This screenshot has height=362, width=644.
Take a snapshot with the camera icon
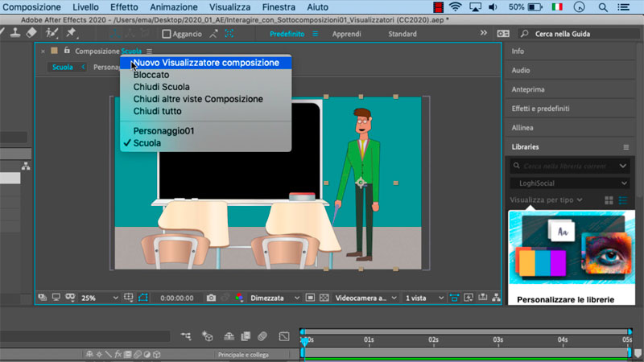pos(211,298)
